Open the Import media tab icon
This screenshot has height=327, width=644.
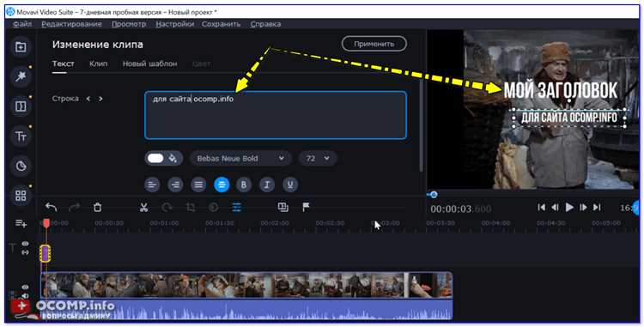[21, 46]
